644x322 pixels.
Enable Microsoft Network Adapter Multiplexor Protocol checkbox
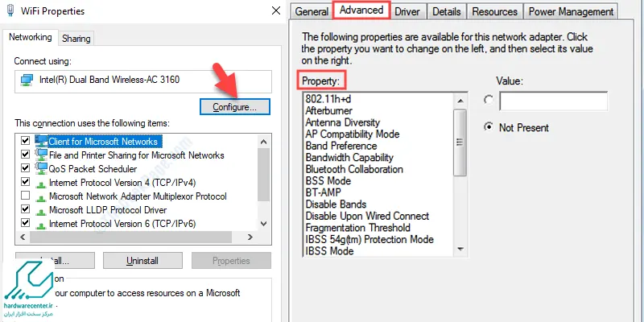[x=26, y=195]
